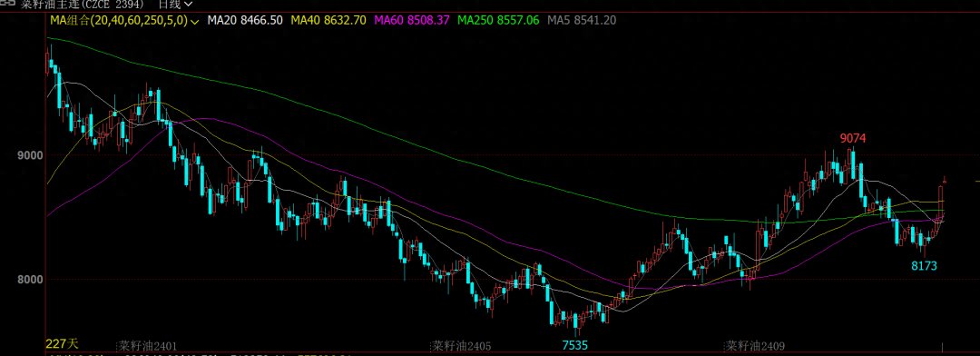Click the 9074 high price marker

pos(852,138)
